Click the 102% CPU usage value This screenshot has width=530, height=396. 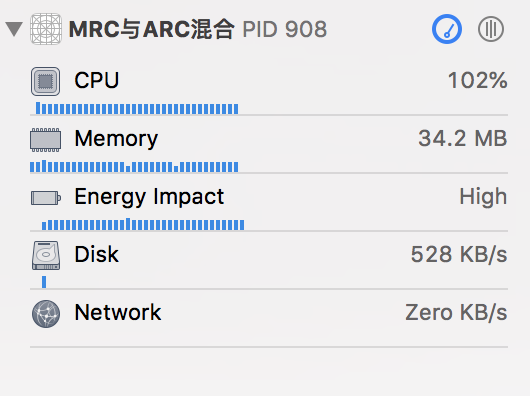[478, 80]
